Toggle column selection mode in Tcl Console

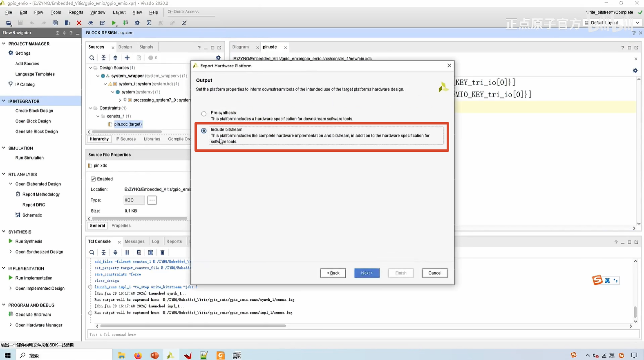[150, 252]
